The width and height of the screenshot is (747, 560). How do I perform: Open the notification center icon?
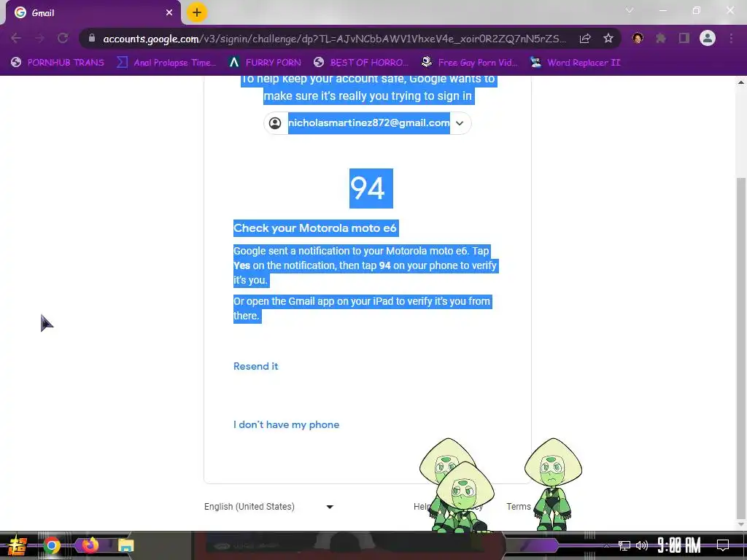pyautogui.click(x=723, y=545)
